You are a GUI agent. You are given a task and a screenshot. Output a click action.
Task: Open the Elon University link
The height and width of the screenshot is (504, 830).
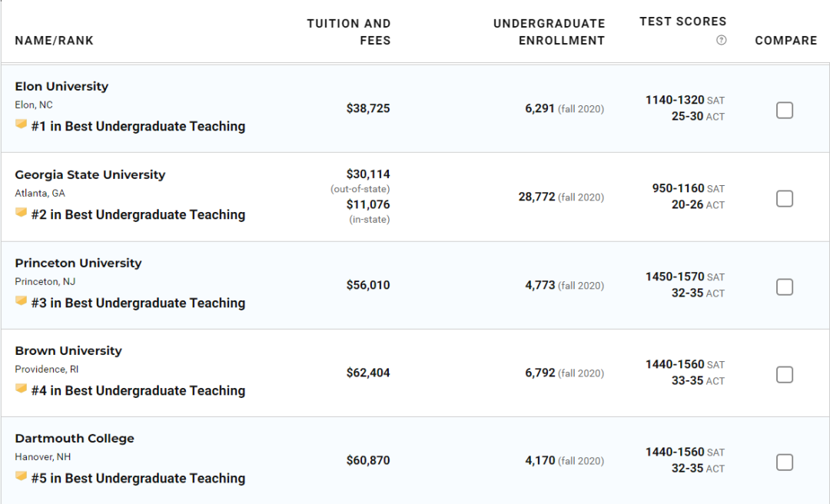pyautogui.click(x=61, y=87)
